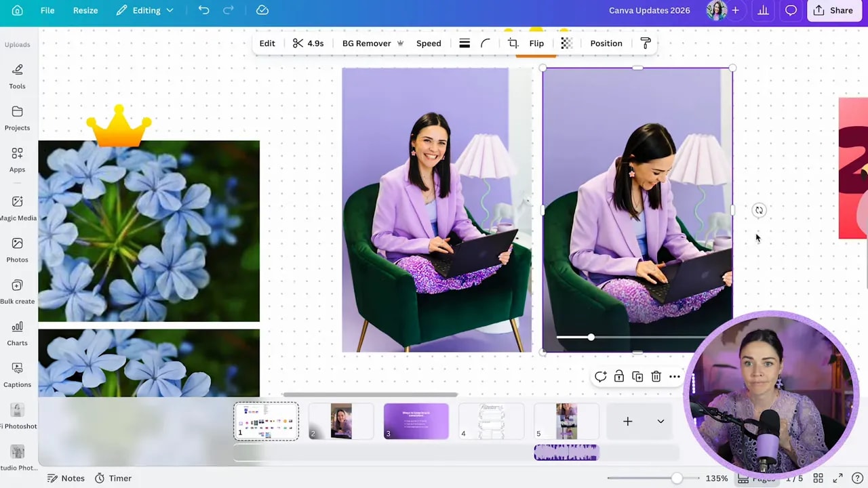Open the Position panel

(x=606, y=43)
